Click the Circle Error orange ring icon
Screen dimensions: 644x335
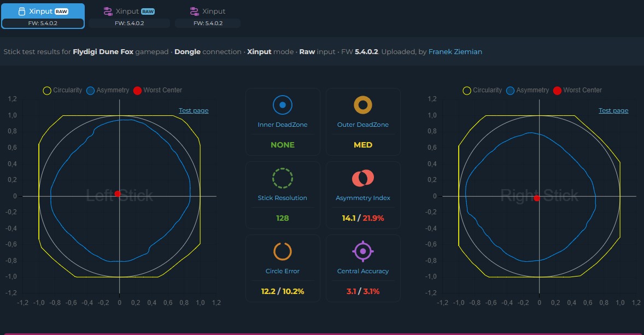[283, 251]
